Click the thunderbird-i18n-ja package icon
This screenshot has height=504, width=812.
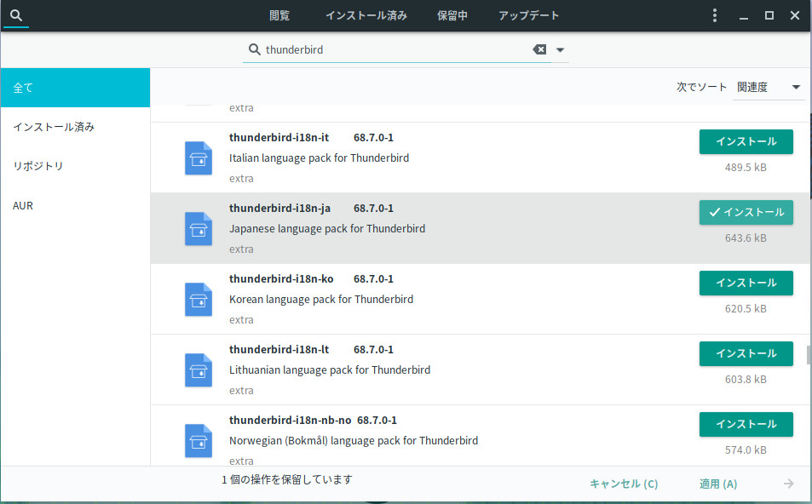tap(199, 229)
